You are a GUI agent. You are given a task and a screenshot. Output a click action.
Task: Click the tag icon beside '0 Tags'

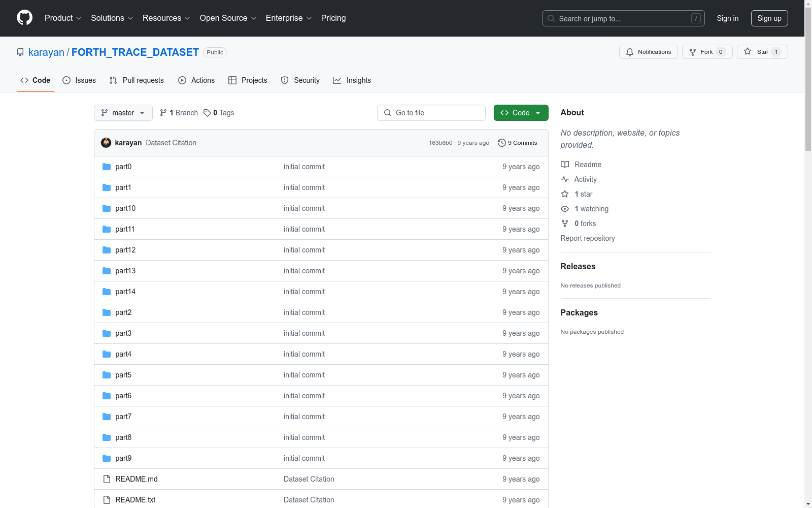(x=207, y=113)
